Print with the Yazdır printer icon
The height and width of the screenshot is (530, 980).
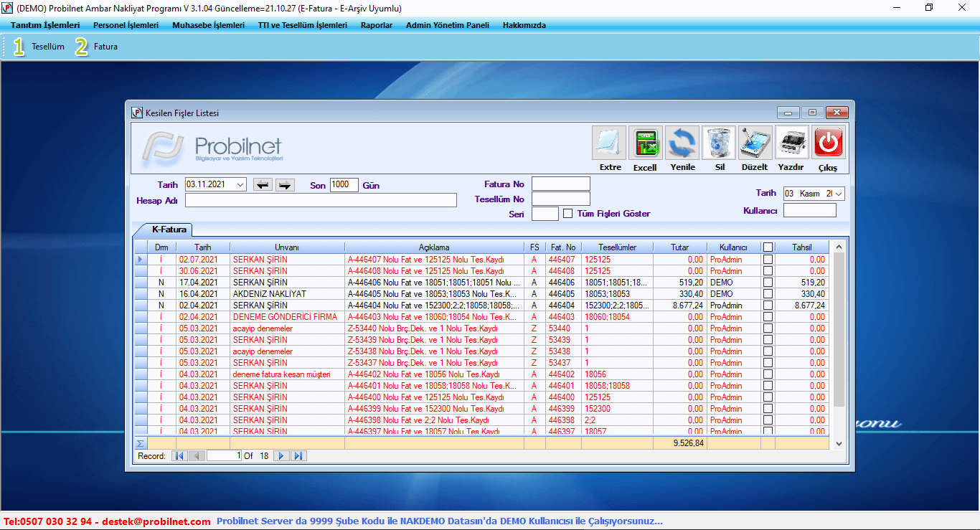(792, 143)
